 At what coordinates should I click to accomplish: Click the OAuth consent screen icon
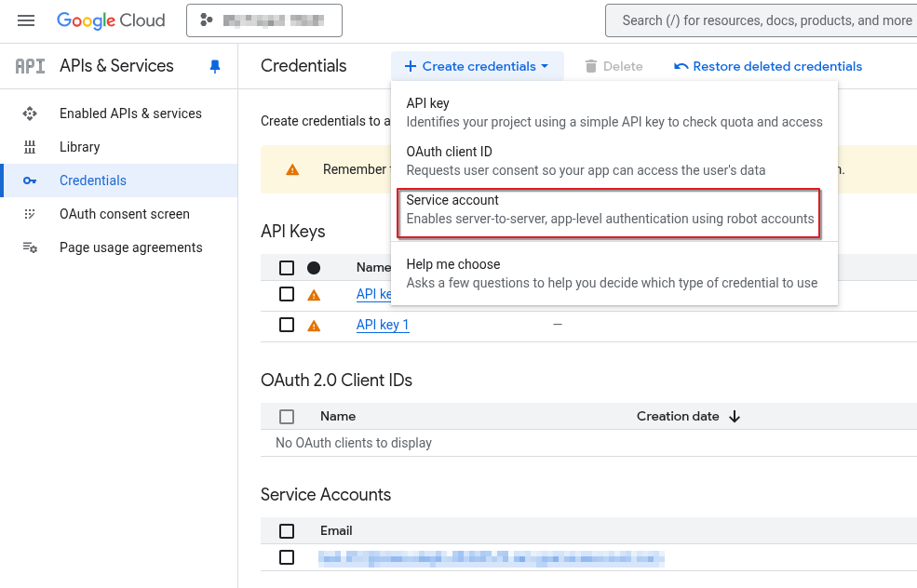(x=30, y=214)
